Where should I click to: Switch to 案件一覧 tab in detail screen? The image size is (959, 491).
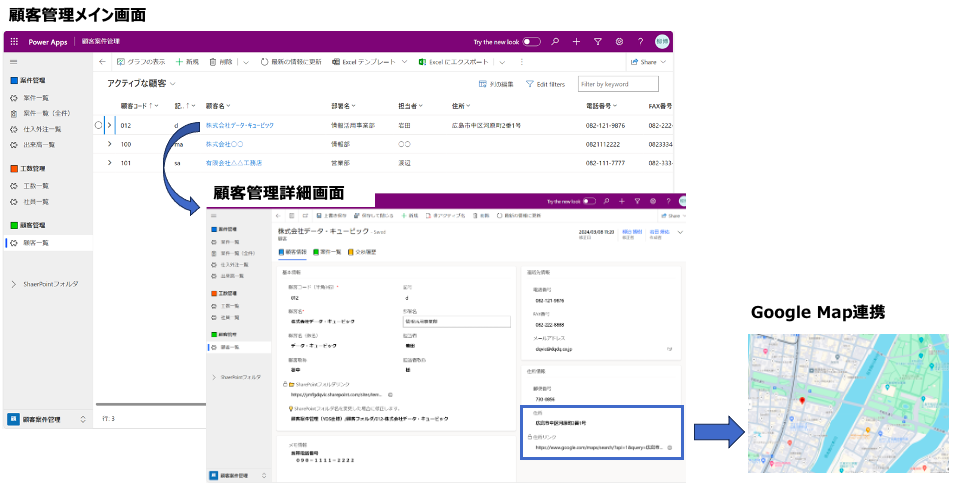[x=327, y=251]
